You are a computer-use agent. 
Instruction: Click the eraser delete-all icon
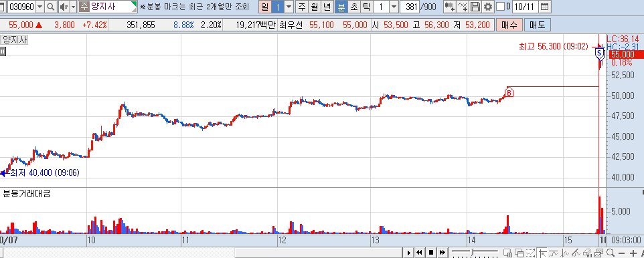(588, 252)
